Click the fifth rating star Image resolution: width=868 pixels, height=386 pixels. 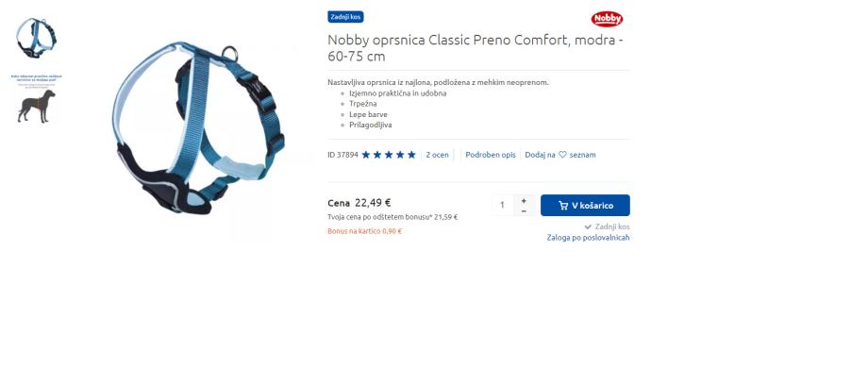411,155
